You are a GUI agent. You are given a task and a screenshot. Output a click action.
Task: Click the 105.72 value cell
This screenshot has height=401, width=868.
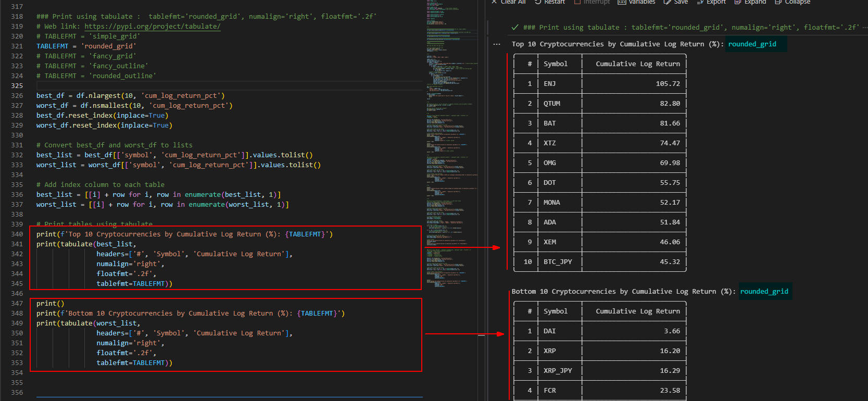coord(668,84)
